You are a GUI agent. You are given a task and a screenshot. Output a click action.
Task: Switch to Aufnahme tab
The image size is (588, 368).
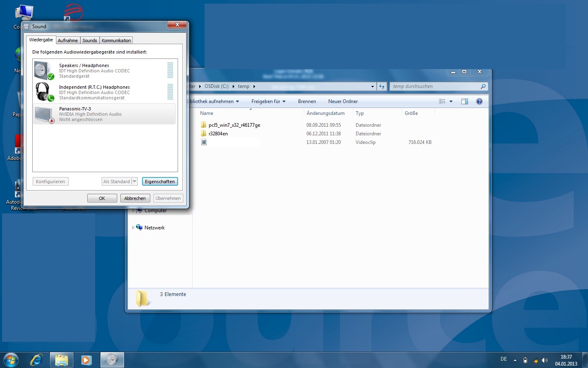point(68,40)
